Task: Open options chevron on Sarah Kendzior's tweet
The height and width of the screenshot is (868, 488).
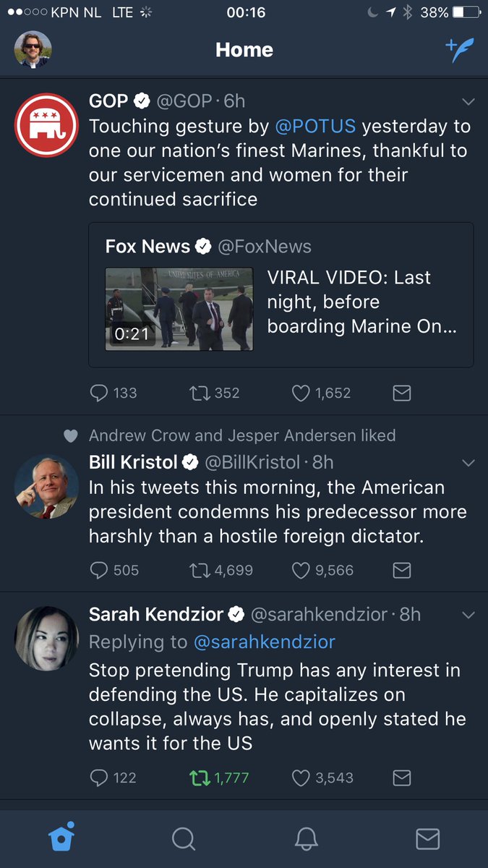Action: coord(468,615)
